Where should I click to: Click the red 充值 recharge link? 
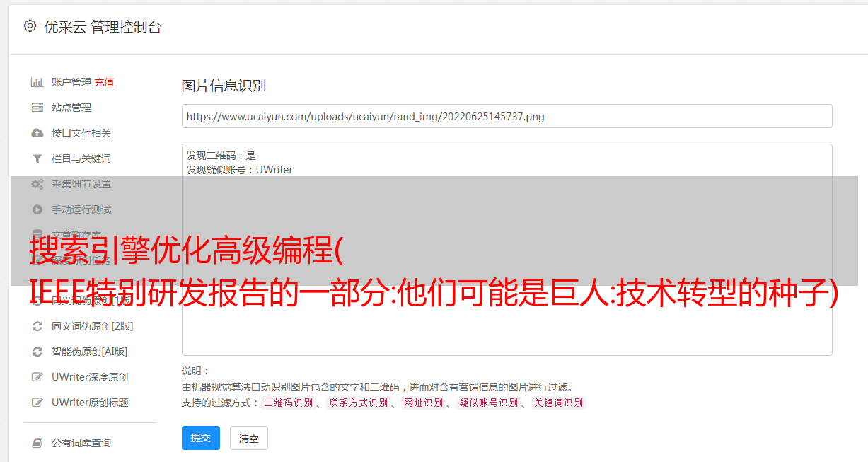(104, 82)
